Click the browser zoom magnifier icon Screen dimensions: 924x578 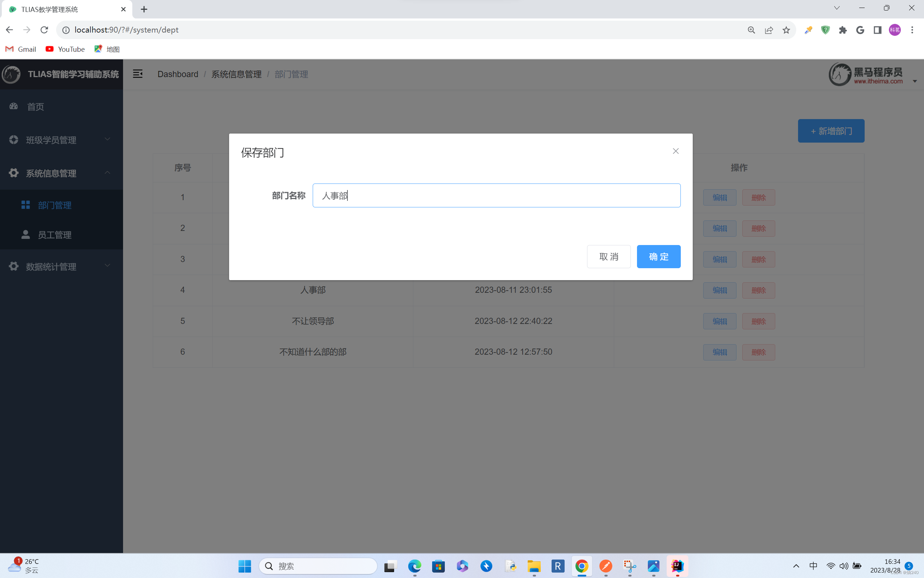(x=751, y=30)
